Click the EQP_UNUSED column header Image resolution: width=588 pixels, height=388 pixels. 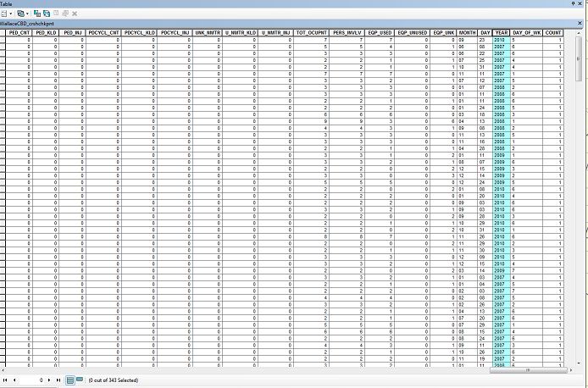pos(412,33)
